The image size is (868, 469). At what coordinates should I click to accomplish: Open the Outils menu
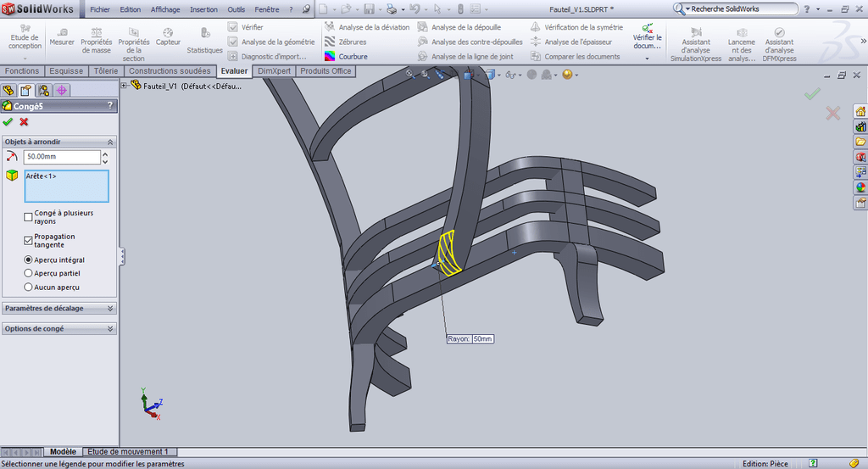(236, 9)
